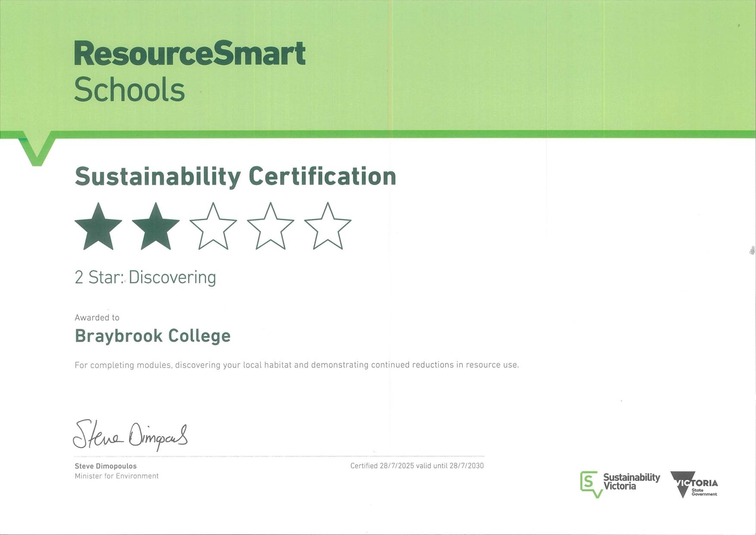Viewport: 756px width, 535px height.
Task: Select the "2 Star: Discovering" text
Action: click(145, 277)
